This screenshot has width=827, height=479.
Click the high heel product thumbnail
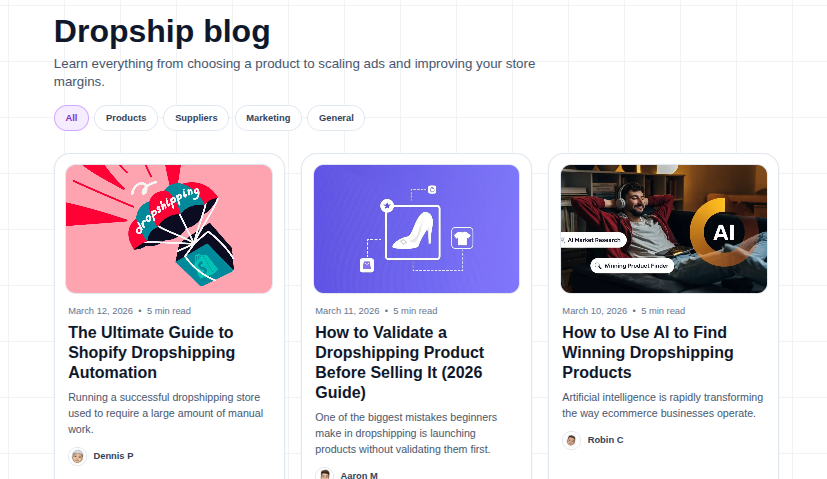point(416,229)
